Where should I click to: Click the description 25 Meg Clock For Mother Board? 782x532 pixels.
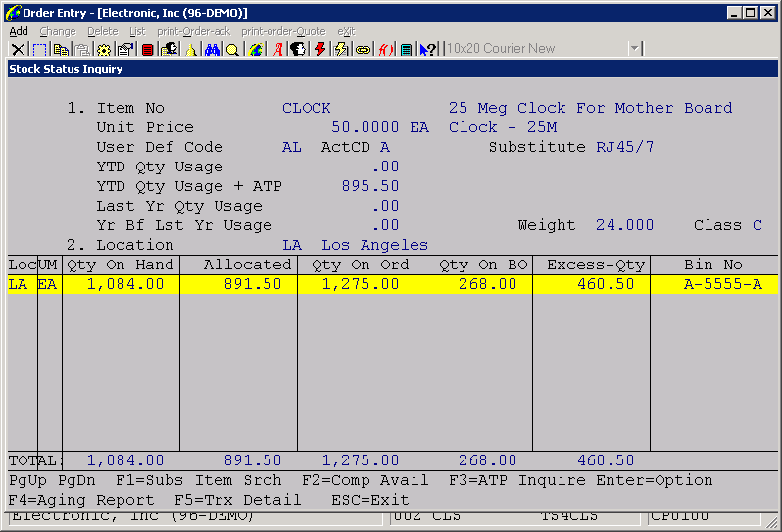pyautogui.click(x=591, y=108)
